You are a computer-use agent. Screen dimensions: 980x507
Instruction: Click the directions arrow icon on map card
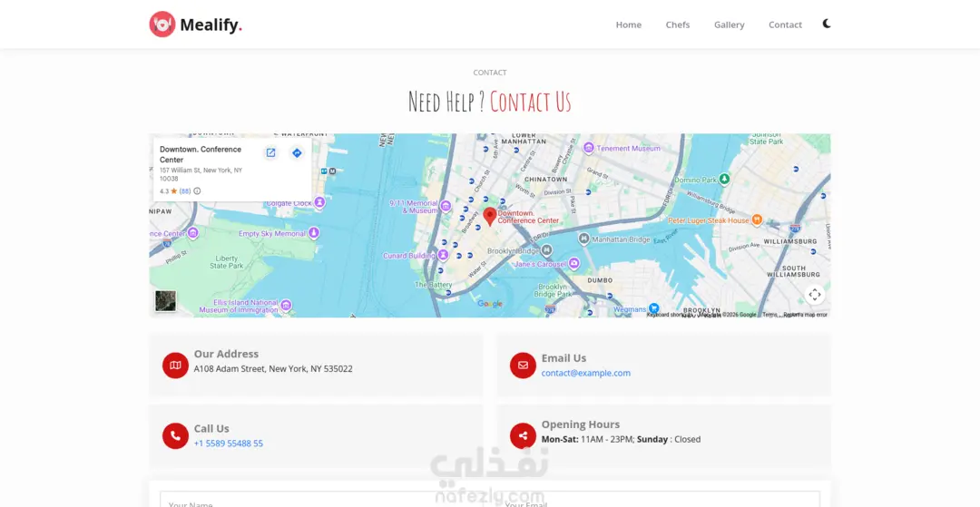(x=297, y=153)
